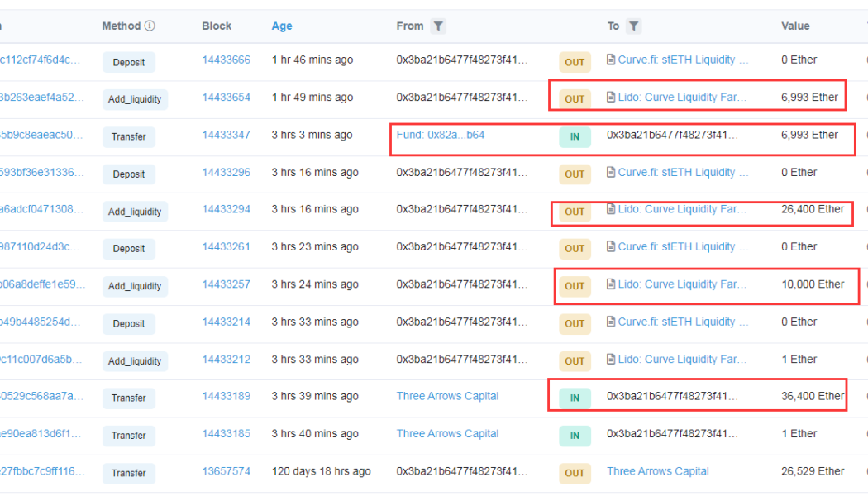Click contract icon in the 26,400 Ether row
Screen dimensions: 868x496
click(611, 210)
